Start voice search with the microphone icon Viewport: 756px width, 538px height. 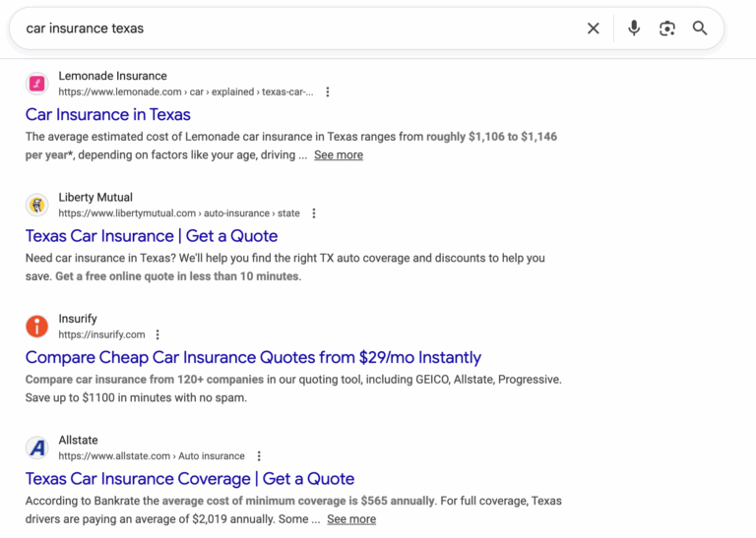pyautogui.click(x=634, y=29)
